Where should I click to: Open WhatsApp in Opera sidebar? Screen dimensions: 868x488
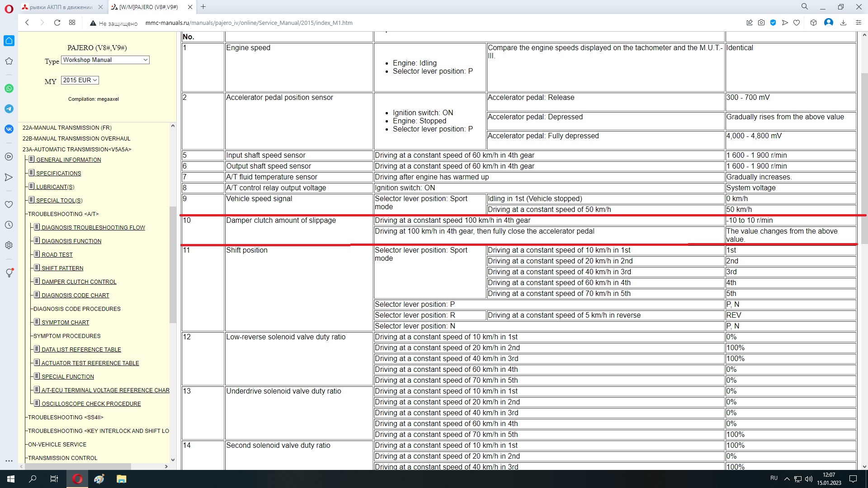[x=9, y=89]
